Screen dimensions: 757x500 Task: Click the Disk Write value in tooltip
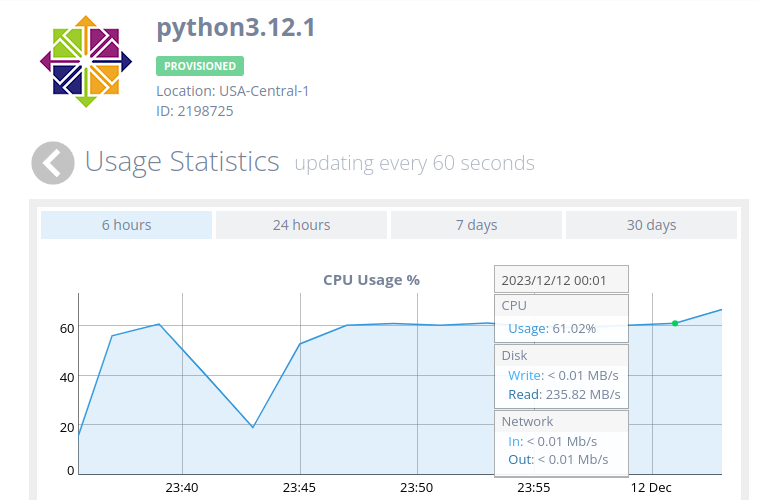563,375
